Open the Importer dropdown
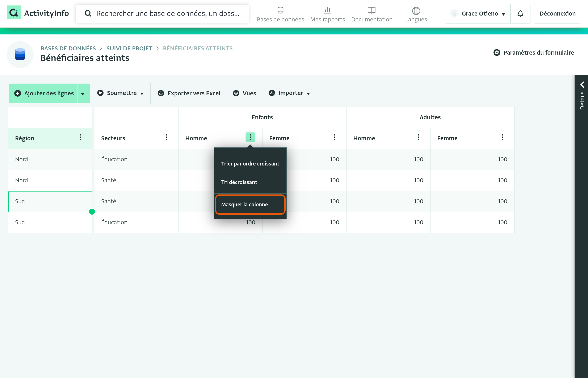 pos(289,93)
